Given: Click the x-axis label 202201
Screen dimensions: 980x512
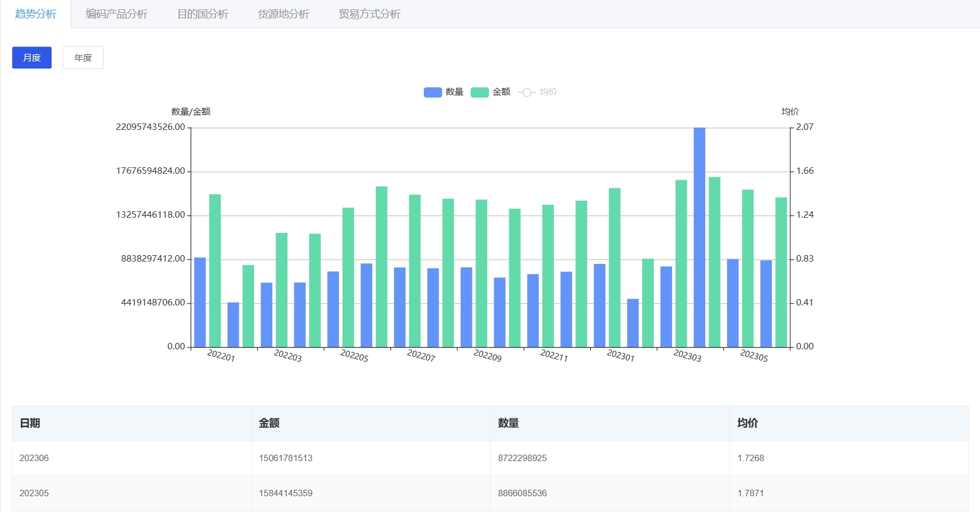Looking at the screenshot, I should [221, 355].
